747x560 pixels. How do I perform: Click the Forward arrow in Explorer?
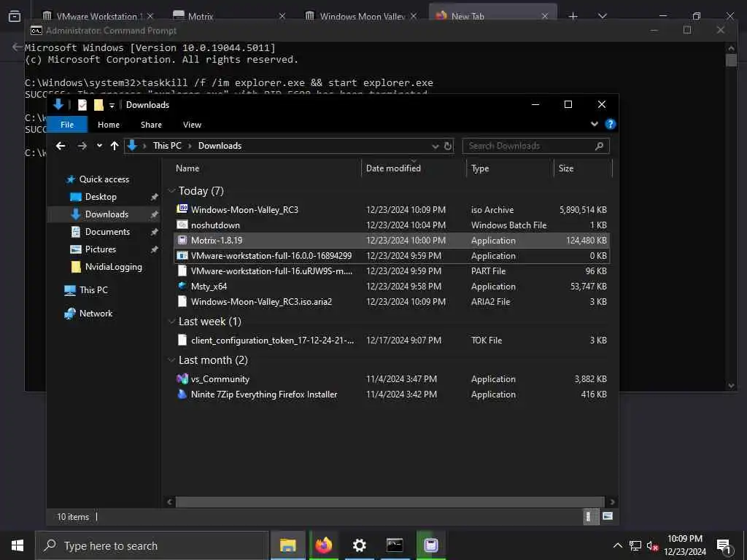coord(82,146)
